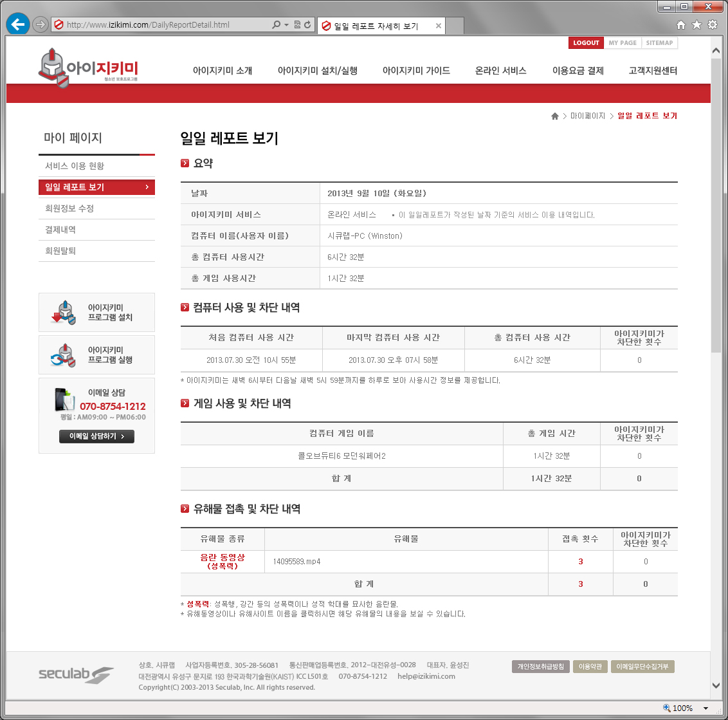Click the 개인정보취급방침 footer button
Image resolution: width=728 pixels, height=720 pixels.
click(x=541, y=667)
